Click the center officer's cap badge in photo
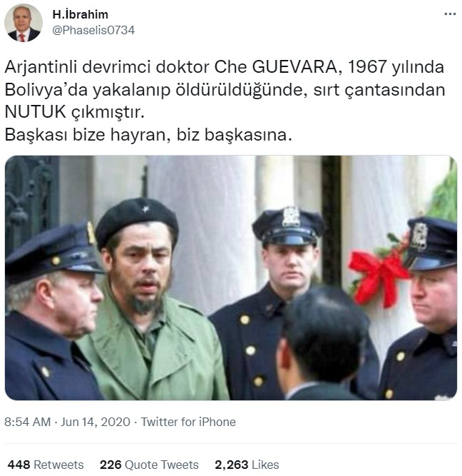The image size is (462, 476). (291, 217)
